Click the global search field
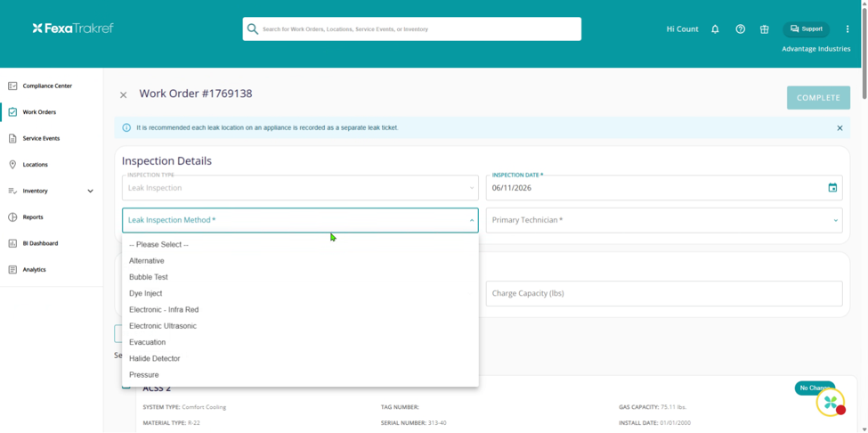 pyautogui.click(x=412, y=29)
